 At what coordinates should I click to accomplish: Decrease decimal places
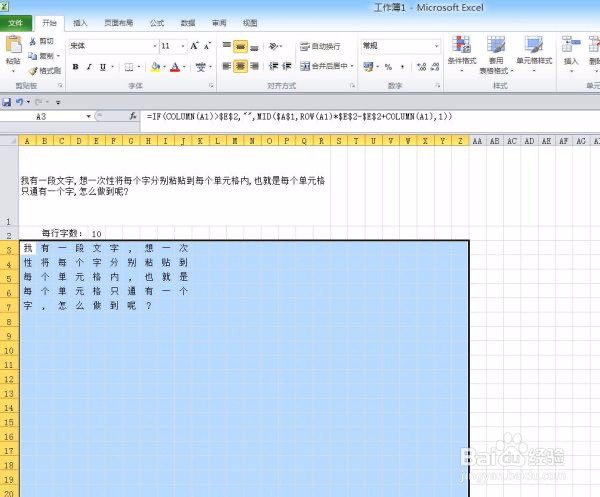435,67
